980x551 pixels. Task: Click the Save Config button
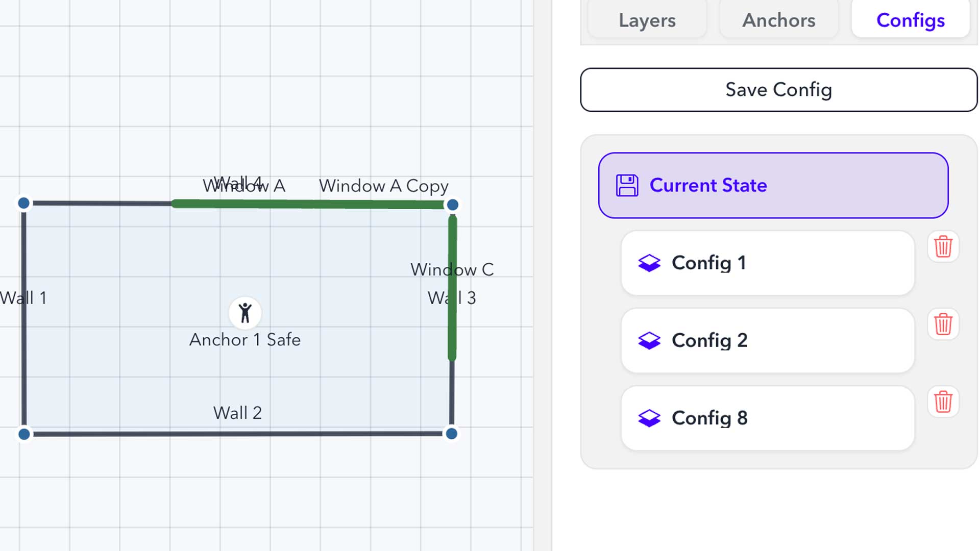(x=778, y=90)
